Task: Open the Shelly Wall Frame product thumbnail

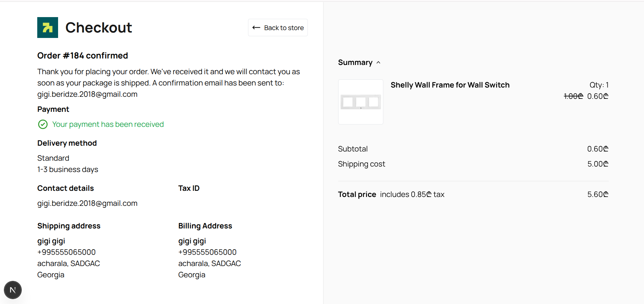Action: (x=360, y=102)
